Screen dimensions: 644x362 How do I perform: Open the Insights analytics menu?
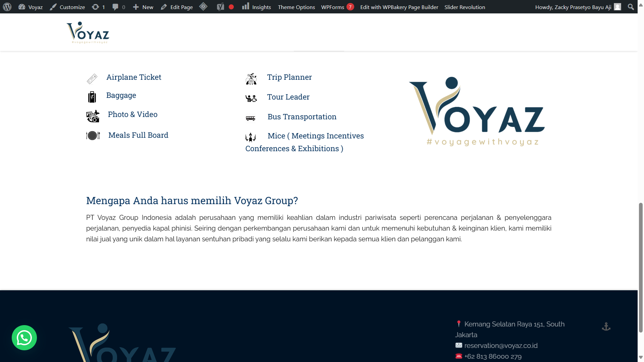tap(257, 7)
